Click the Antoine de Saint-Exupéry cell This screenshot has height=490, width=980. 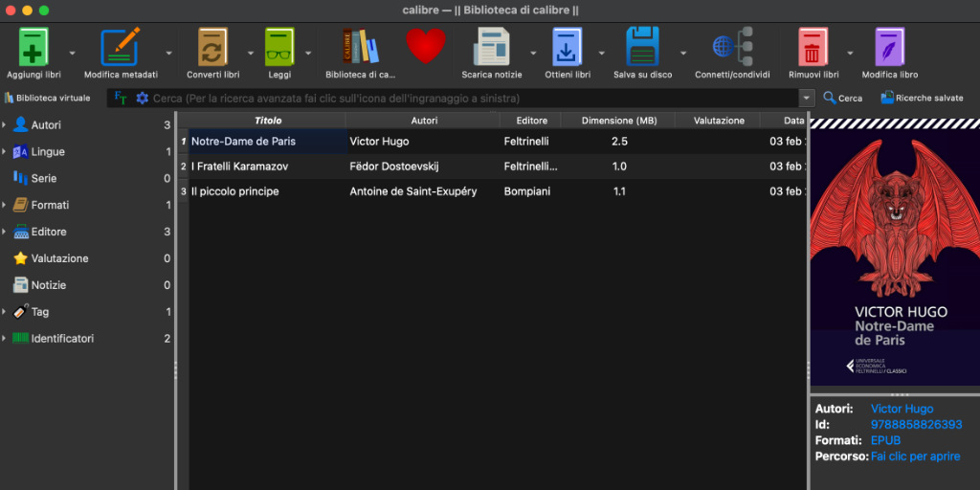coord(423,191)
